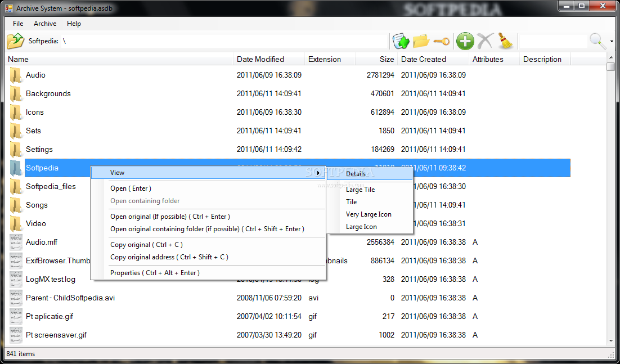The height and width of the screenshot is (364, 620).
Task: Click the Songs folder icon
Action: (x=15, y=205)
